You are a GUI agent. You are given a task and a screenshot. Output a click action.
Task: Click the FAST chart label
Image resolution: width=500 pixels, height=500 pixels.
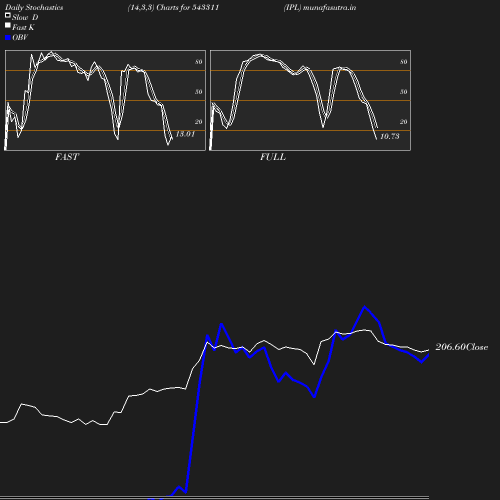click(67, 157)
